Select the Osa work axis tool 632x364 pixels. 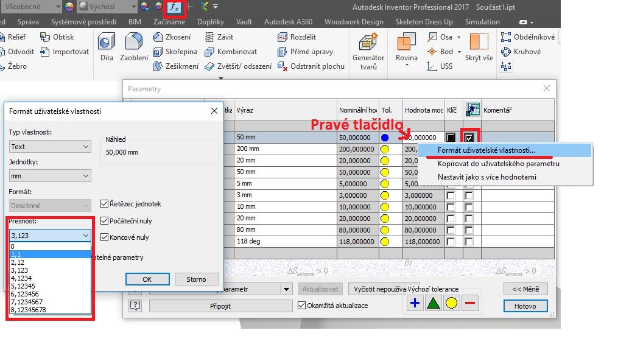click(440, 37)
